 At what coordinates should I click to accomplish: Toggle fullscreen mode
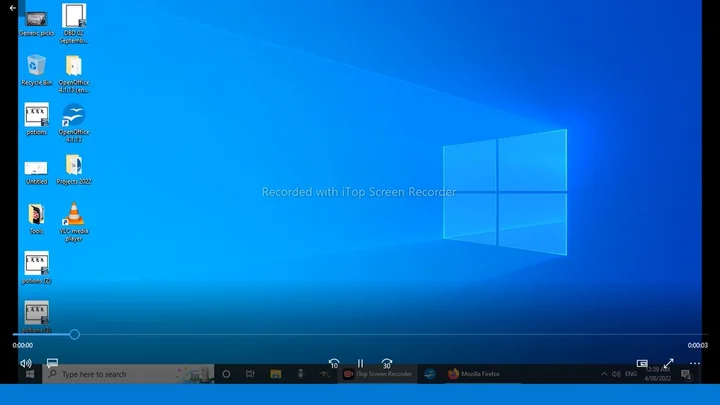click(669, 364)
